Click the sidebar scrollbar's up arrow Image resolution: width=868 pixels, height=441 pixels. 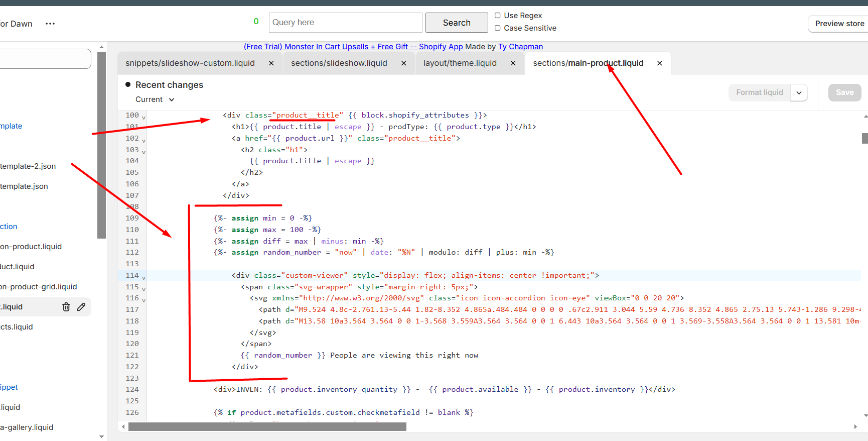click(x=102, y=47)
